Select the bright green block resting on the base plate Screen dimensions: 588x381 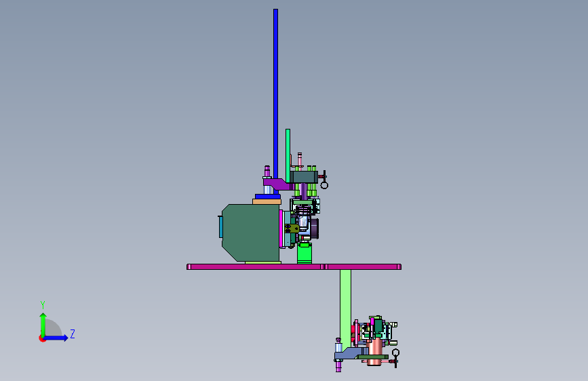pyautogui.click(x=304, y=254)
